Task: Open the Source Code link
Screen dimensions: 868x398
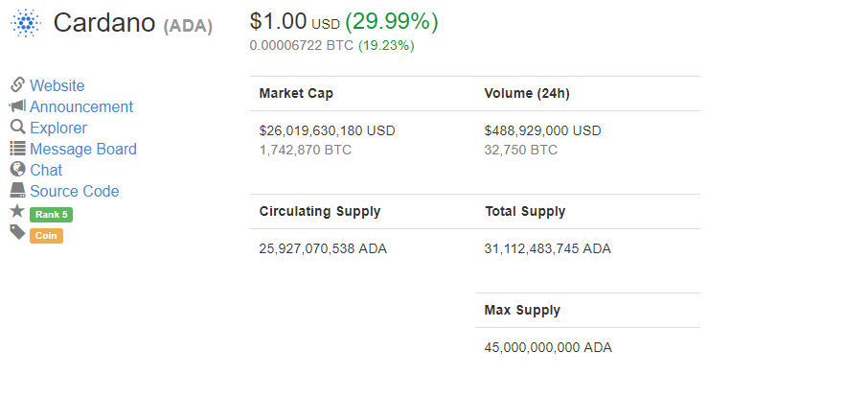Action: click(x=74, y=191)
